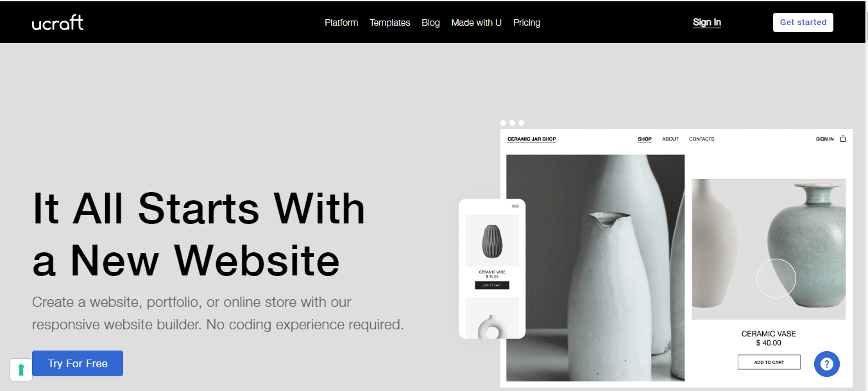The height and width of the screenshot is (391, 868).
Task: View the Pricing page
Action: (527, 22)
